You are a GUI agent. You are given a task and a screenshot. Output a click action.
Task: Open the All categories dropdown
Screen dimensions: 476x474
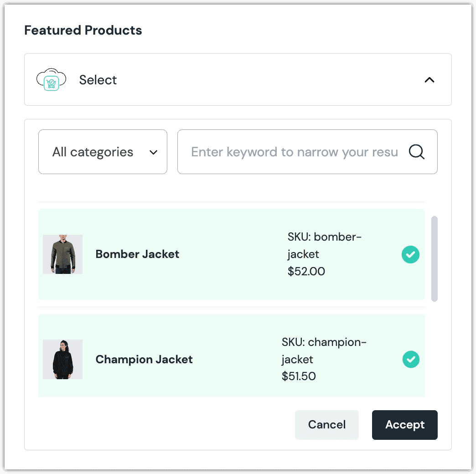click(103, 152)
